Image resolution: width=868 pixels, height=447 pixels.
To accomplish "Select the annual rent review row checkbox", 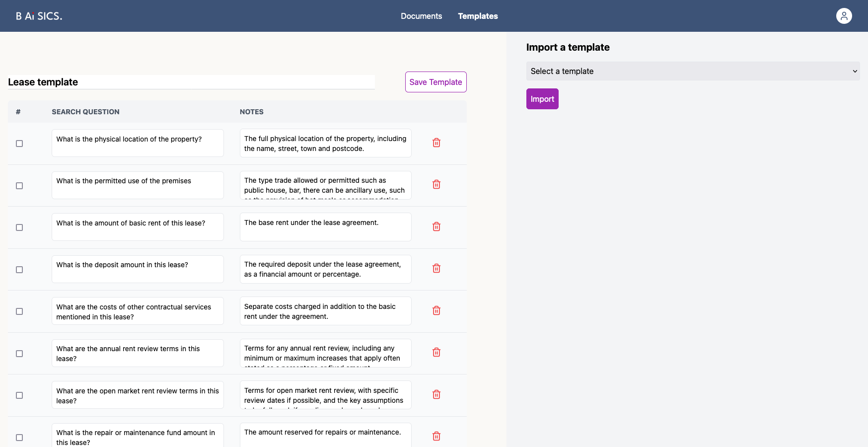I will 19,354.
